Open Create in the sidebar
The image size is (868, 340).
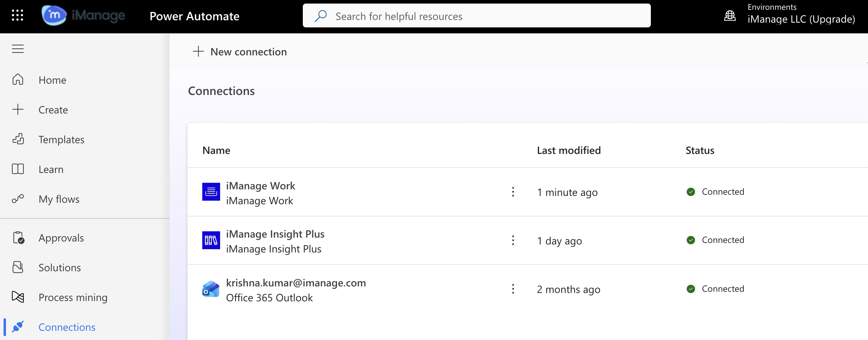(53, 110)
